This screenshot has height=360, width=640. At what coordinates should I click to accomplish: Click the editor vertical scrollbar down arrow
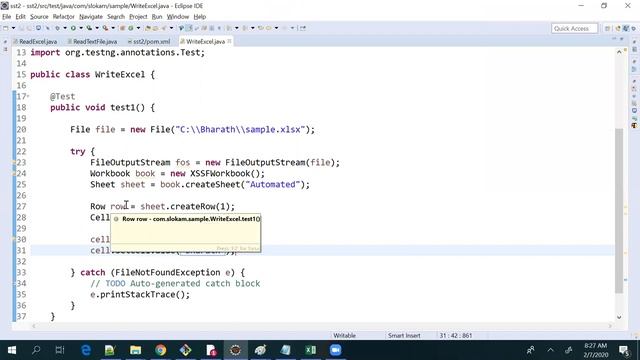point(619,317)
